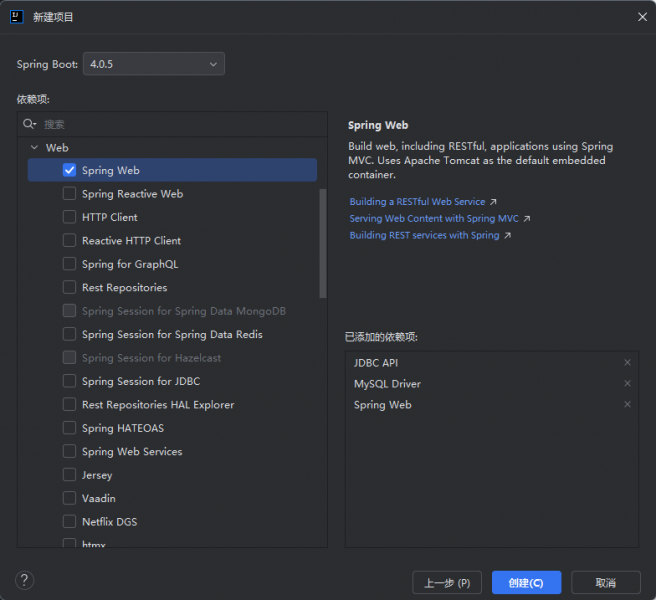Uncheck the Spring Web checkbox
The width and height of the screenshot is (656, 600).
click(x=69, y=170)
